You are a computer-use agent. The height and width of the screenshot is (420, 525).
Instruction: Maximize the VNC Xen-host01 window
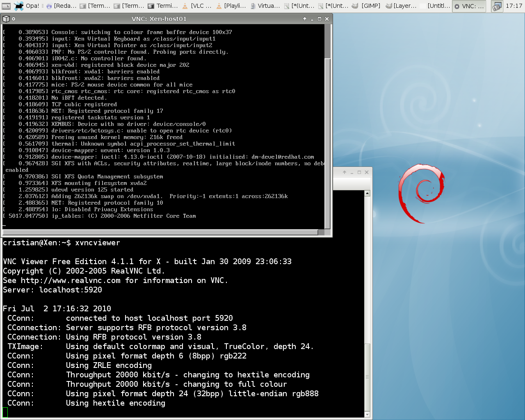coord(320,19)
